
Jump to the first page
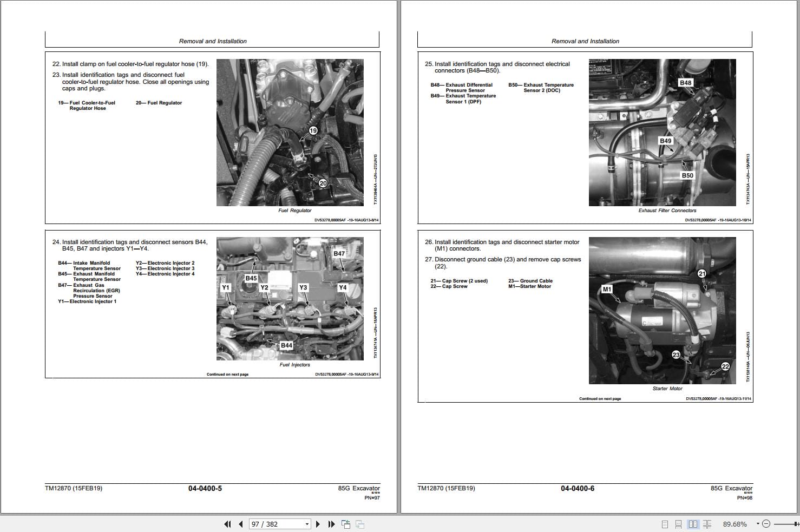(x=227, y=524)
